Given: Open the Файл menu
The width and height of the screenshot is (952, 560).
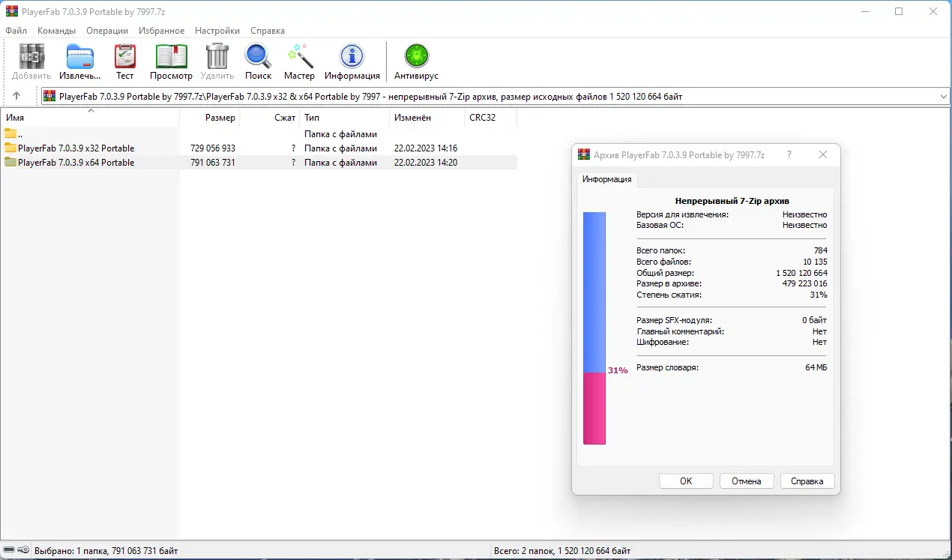Looking at the screenshot, I should coord(16,31).
